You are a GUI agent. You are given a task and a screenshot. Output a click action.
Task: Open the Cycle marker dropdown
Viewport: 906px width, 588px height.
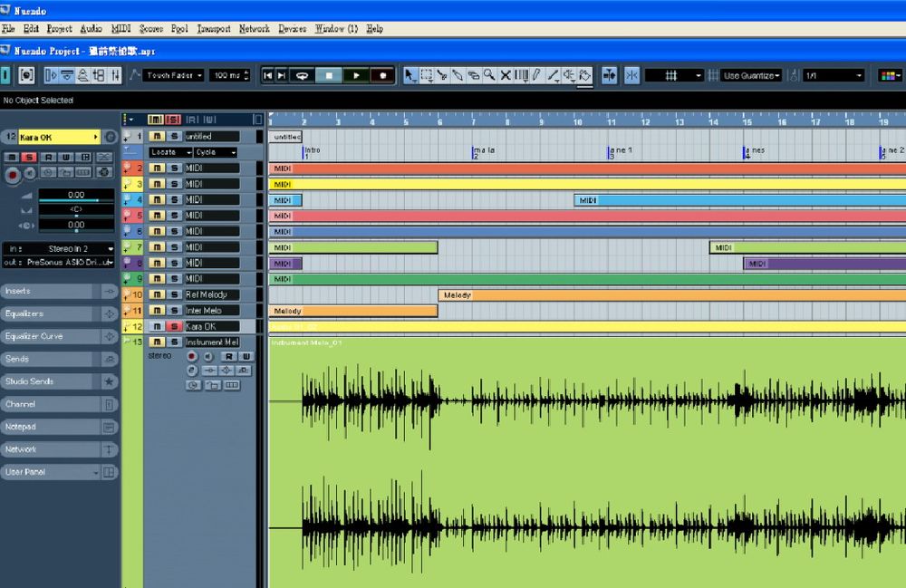click(x=216, y=152)
